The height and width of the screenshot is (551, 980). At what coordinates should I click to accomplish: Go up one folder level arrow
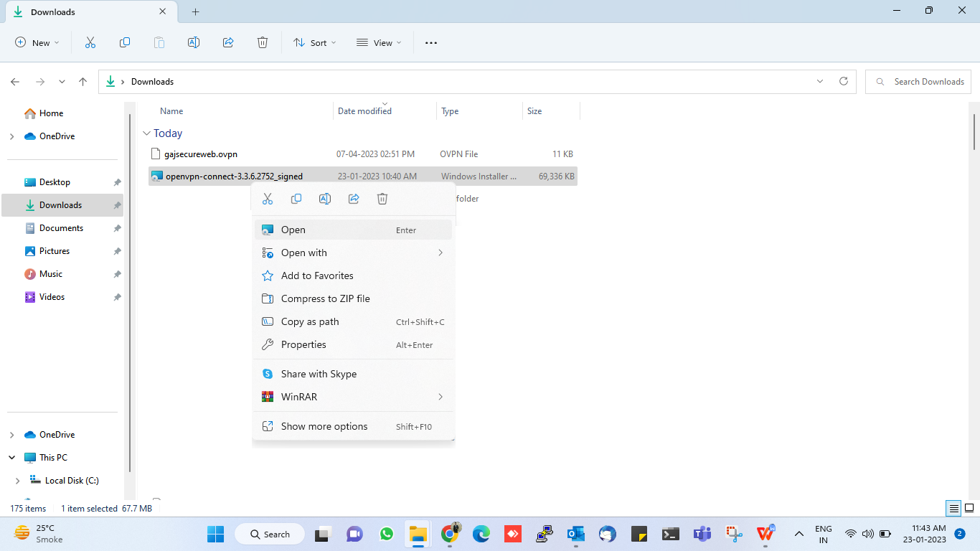(83, 82)
